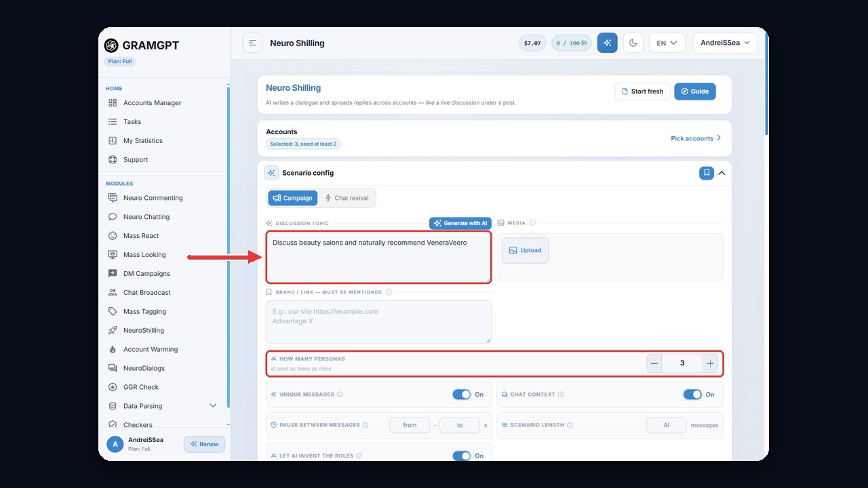Click info icon next to Unique Messages

(340, 394)
